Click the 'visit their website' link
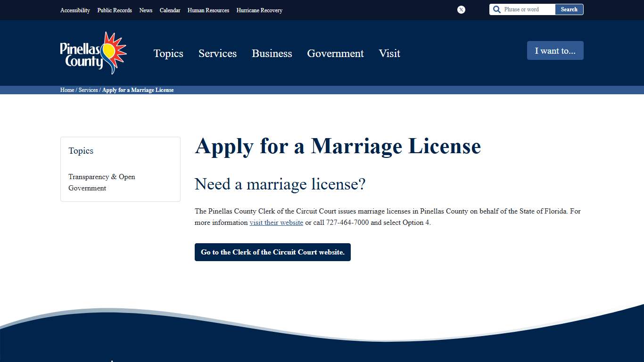Image resolution: width=644 pixels, height=362 pixels. pos(276,222)
